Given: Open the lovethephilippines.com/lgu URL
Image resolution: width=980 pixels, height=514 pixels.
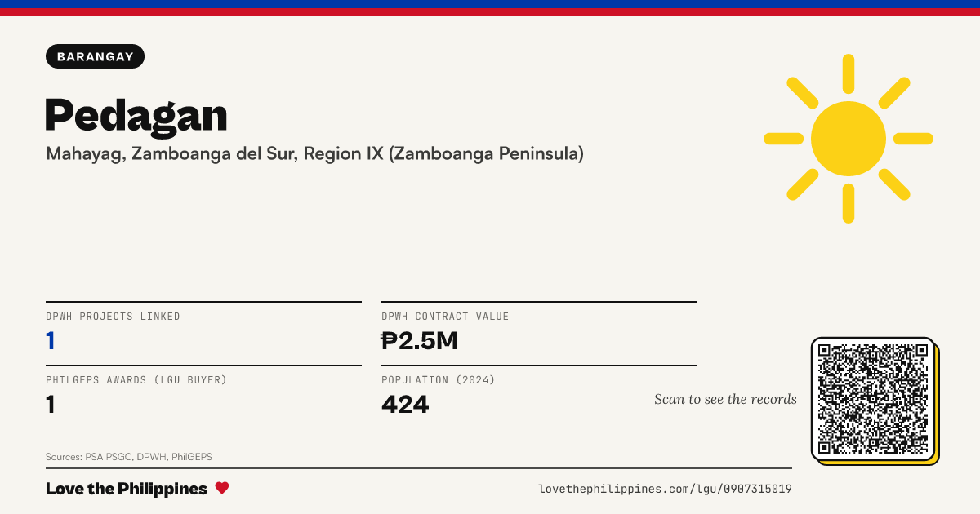Looking at the screenshot, I should [665, 489].
